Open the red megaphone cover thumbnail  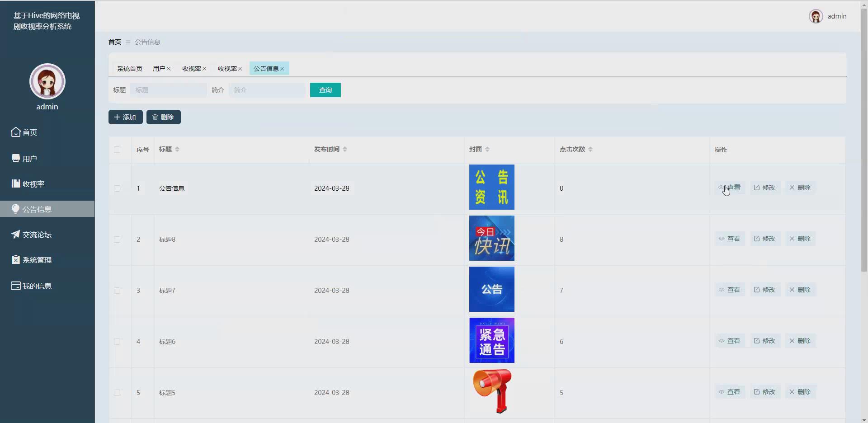[x=492, y=391]
